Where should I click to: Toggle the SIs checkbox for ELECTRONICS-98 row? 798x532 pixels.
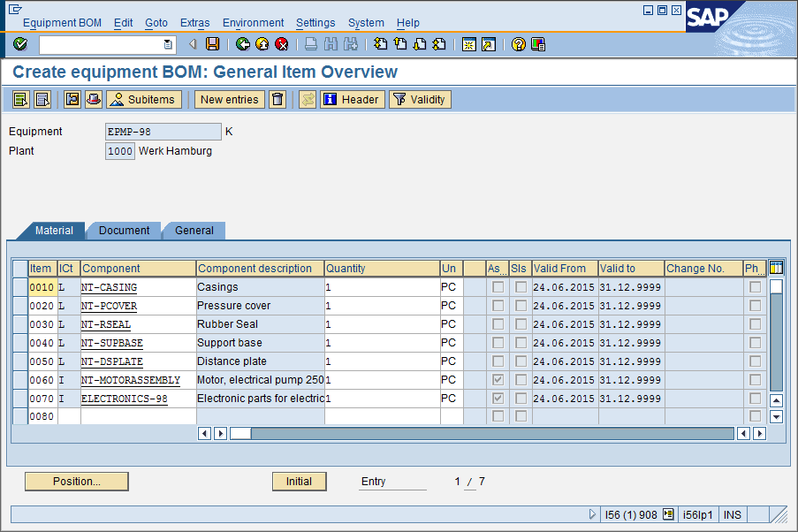pyautogui.click(x=521, y=398)
